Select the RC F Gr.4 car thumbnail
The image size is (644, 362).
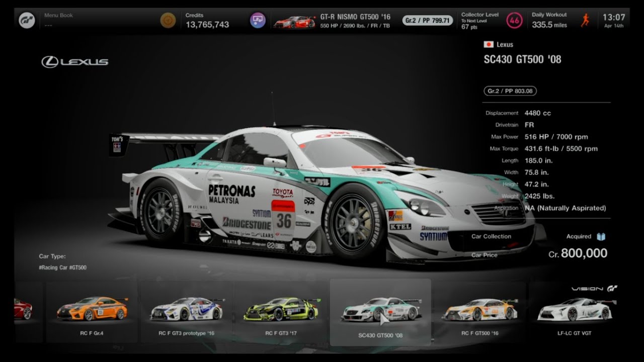coord(92,311)
